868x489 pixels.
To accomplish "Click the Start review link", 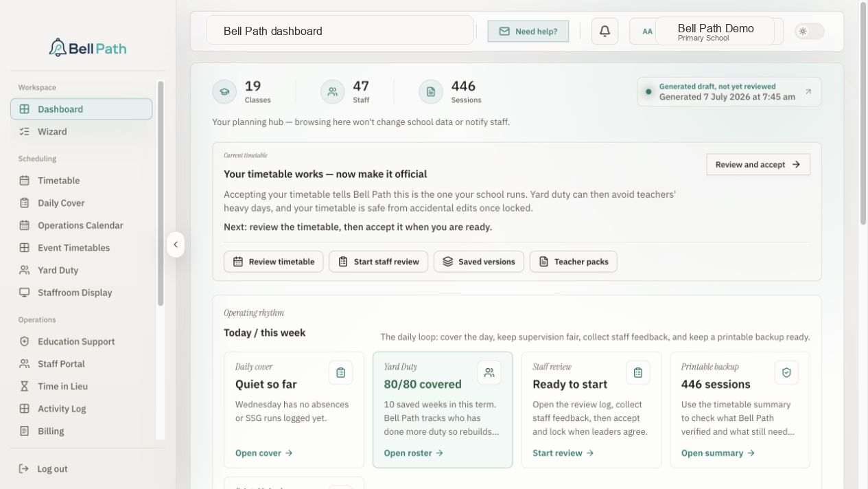I will 563,453.
